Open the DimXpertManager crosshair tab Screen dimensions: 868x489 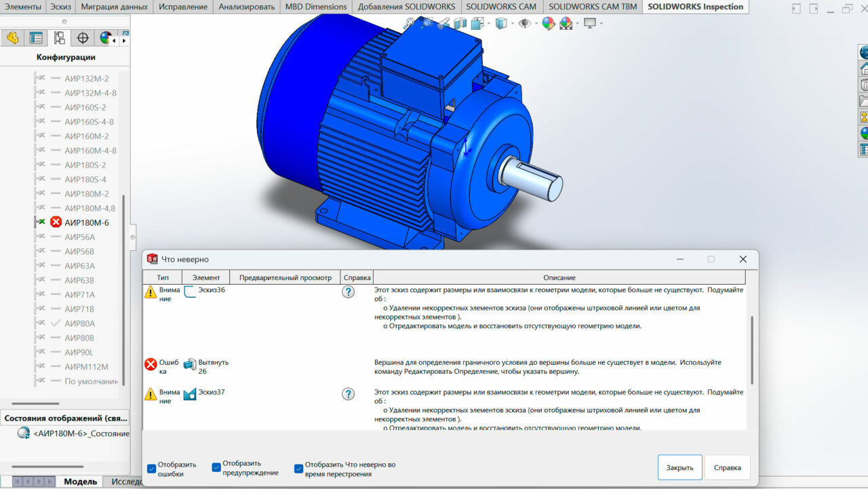[x=83, y=38]
